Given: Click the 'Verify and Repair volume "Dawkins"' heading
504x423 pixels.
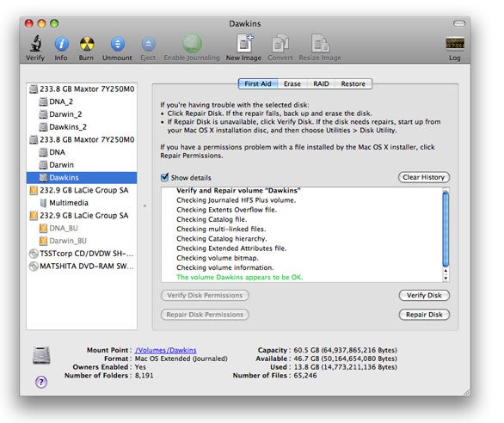Looking at the screenshot, I should click(238, 191).
